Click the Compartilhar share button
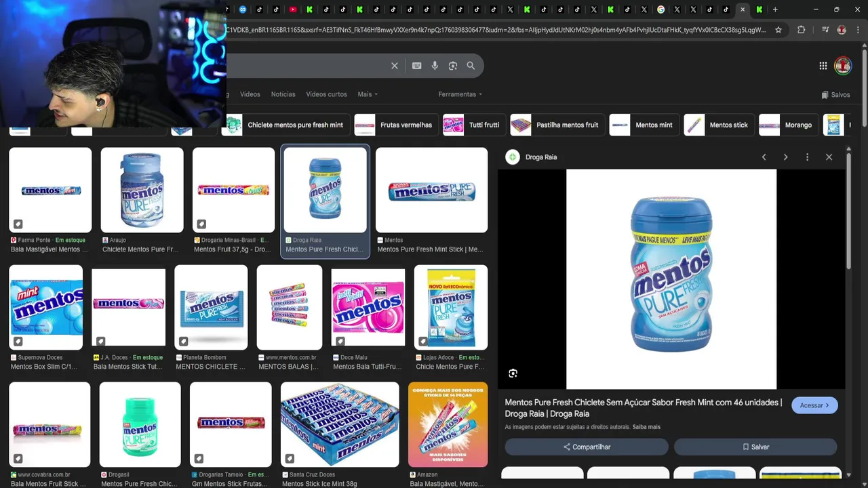This screenshot has width=868, height=488. click(587, 447)
